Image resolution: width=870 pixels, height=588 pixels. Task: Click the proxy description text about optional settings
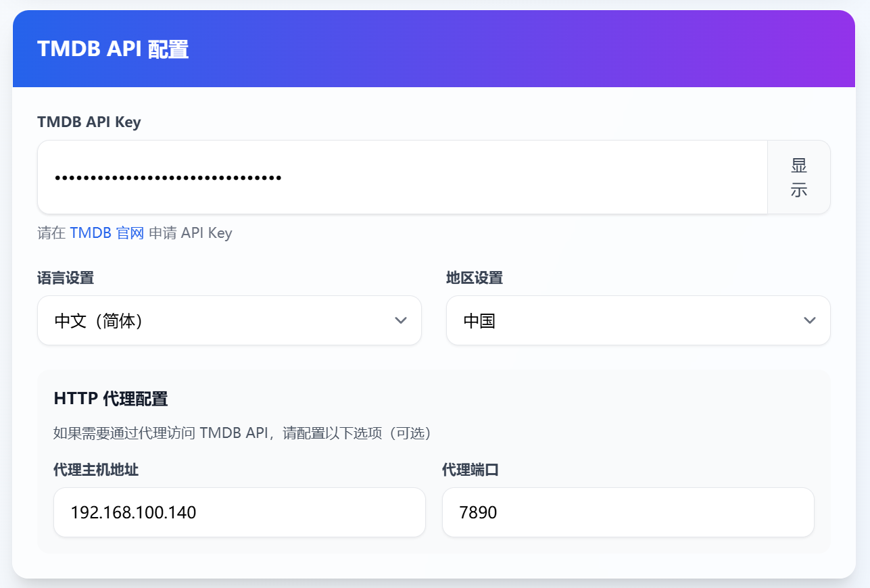(242, 433)
